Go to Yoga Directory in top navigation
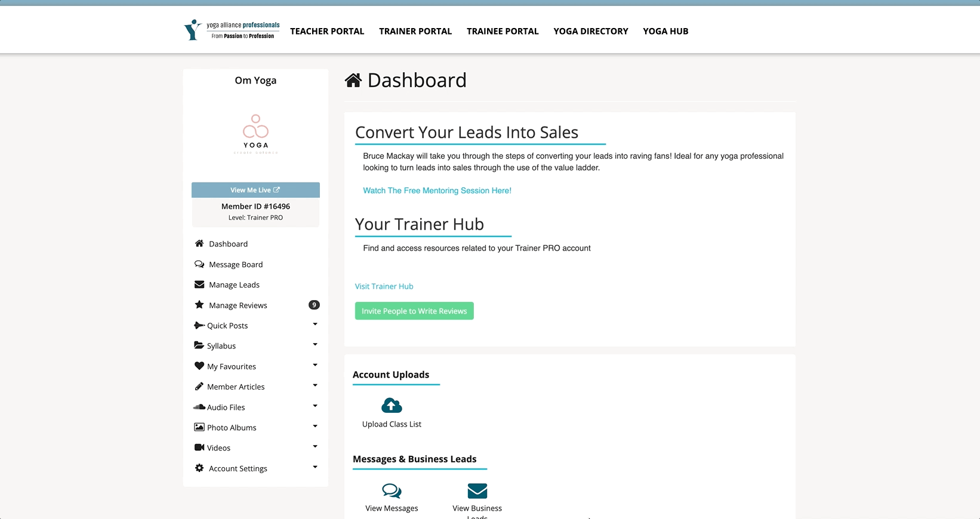This screenshot has width=980, height=519. [x=590, y=31]
